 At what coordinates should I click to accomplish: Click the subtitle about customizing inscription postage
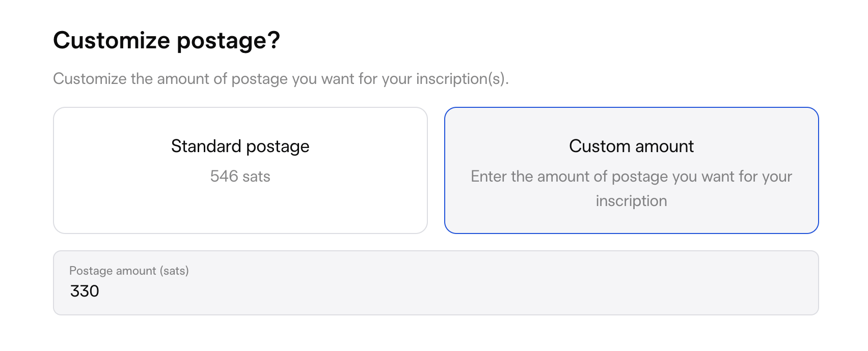point(281,79)
